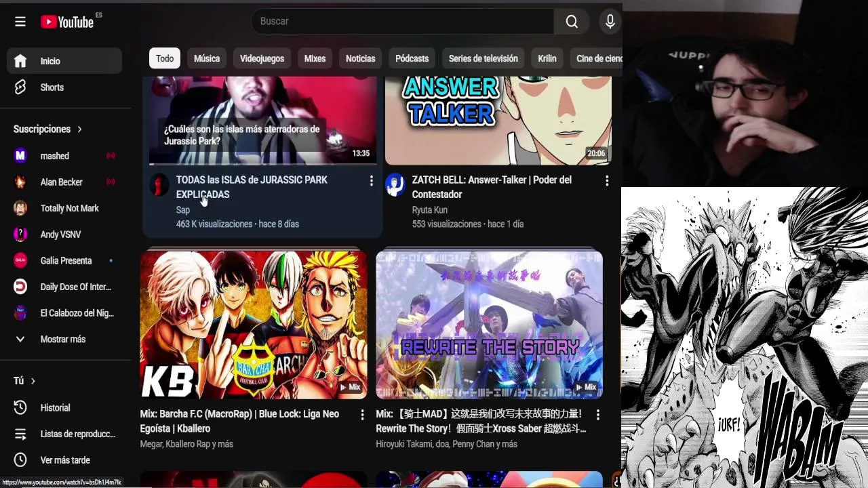868x488 pixels.
Task: Click Ryuta Kun channel avatar
Action: (x=395, y=185)
